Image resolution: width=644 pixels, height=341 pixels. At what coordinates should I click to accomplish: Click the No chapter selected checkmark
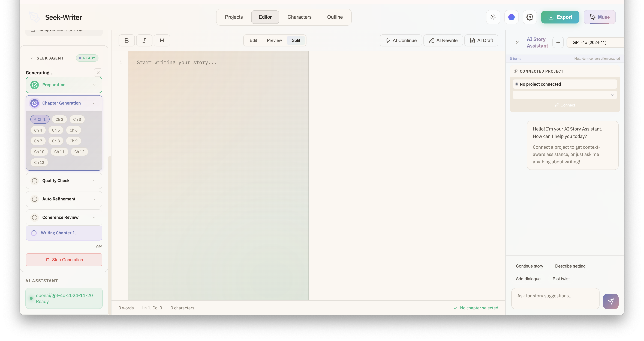coord(456,308)
